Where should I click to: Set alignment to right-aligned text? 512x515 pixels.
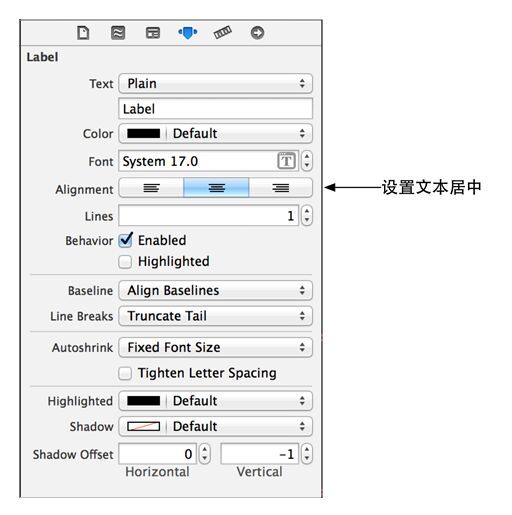tap(281, 188)
